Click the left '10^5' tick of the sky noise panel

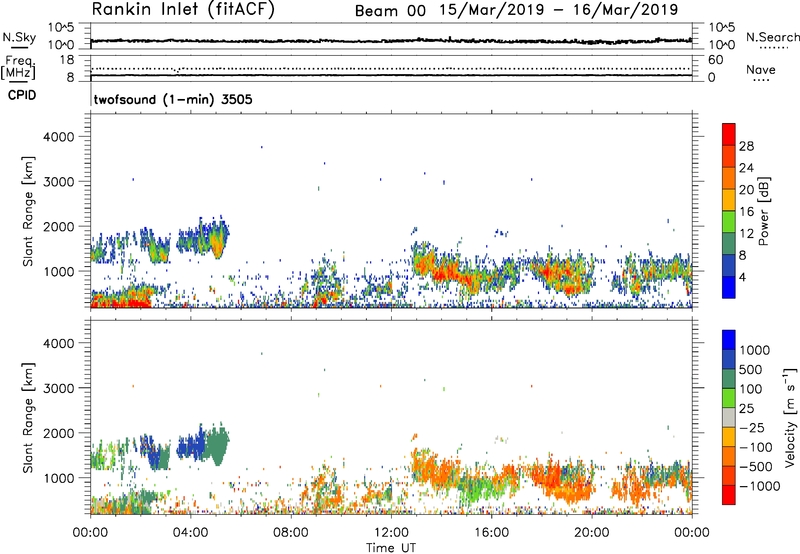pyautogui.click(x=61, y=27)
